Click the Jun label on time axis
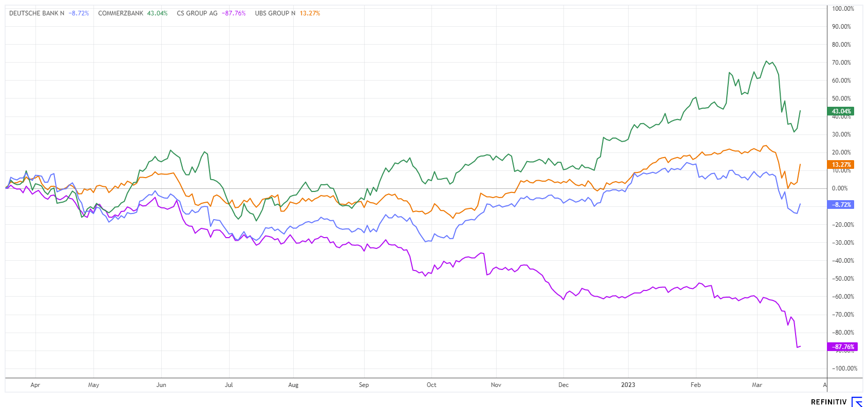868x407 pixels. pyautogui.click(x=161, y=385)
